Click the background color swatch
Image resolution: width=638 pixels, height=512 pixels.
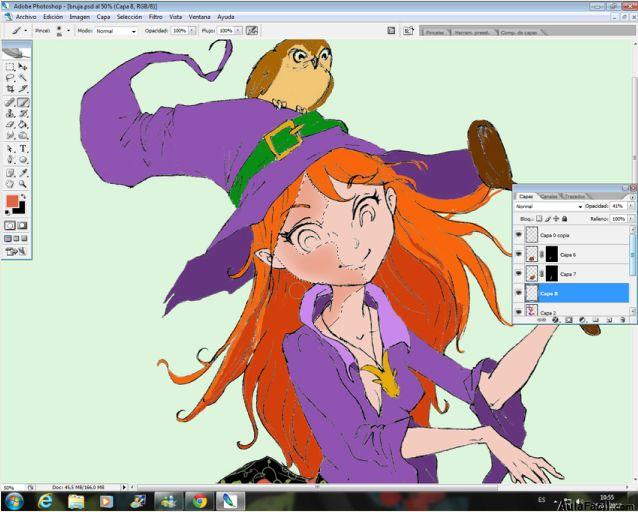19,208
